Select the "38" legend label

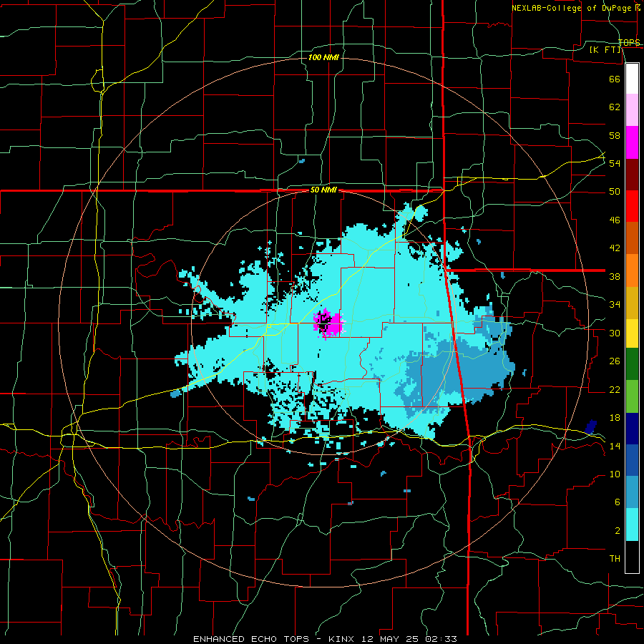point(615,277)
